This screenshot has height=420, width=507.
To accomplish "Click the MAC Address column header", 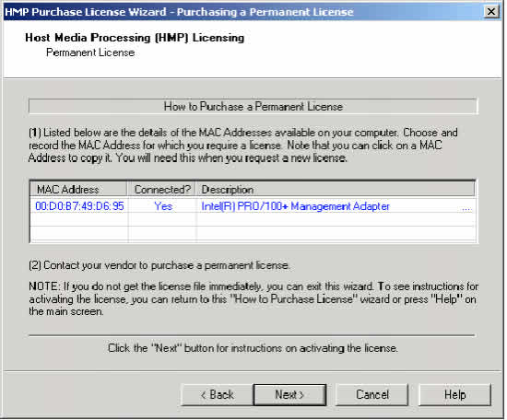I will 78,190.
